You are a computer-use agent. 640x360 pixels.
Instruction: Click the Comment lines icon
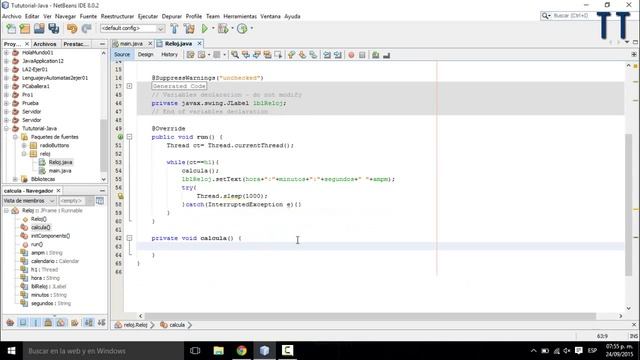pos(376,55)
